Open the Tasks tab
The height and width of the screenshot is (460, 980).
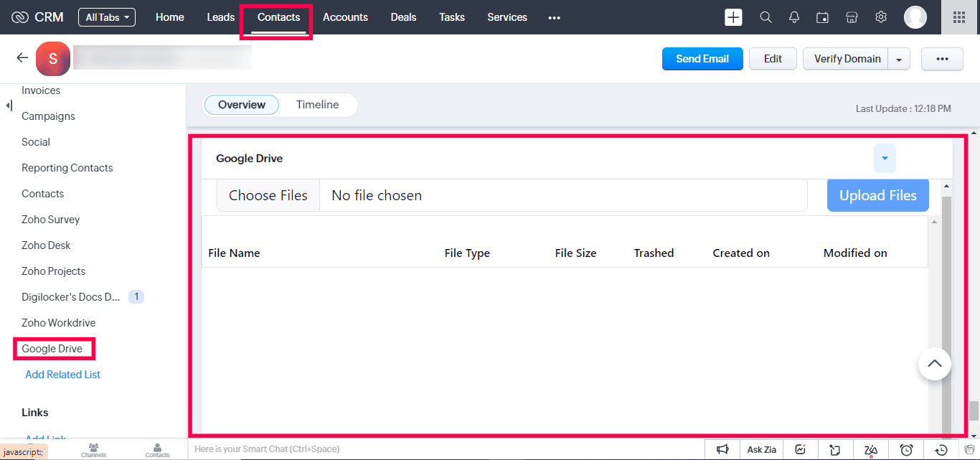[x=452, y=17]
